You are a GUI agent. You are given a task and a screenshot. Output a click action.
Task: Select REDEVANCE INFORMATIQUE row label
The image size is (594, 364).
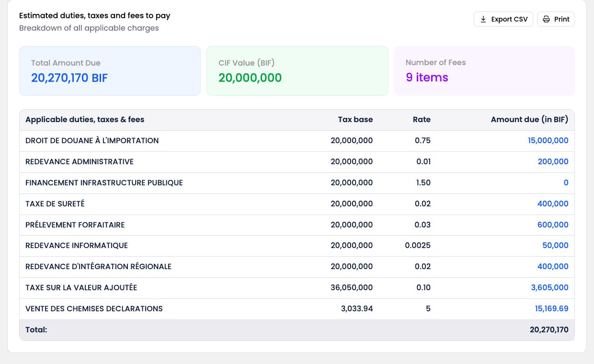[77, 246]
